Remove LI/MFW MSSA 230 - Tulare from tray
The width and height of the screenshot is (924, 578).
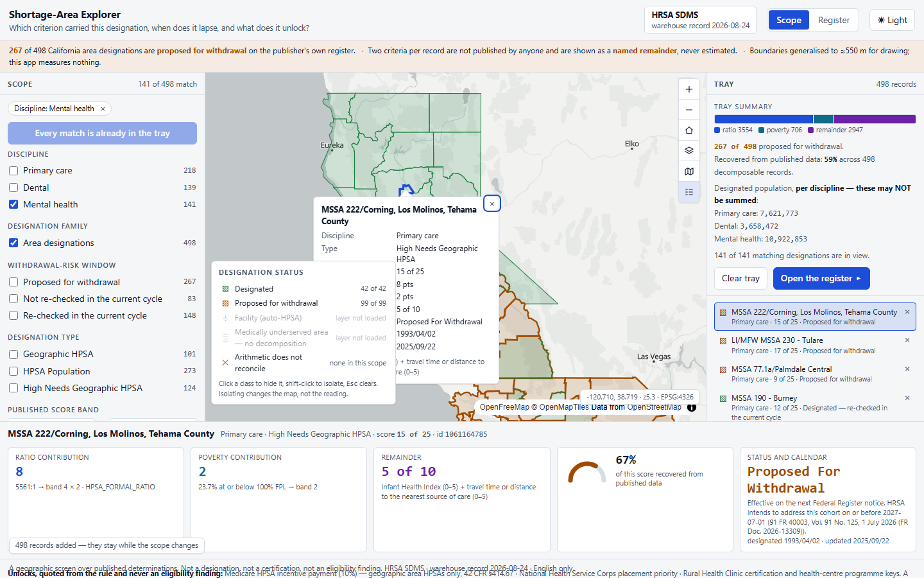(x=907, y=340)
